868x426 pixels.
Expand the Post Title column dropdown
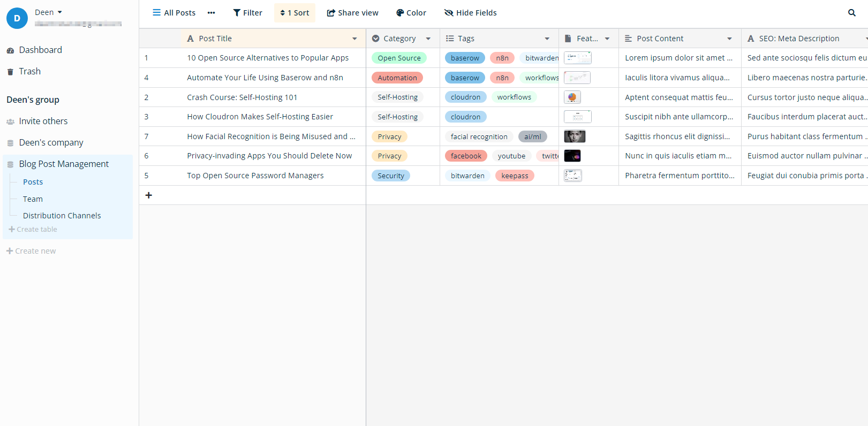coord(354,39)
